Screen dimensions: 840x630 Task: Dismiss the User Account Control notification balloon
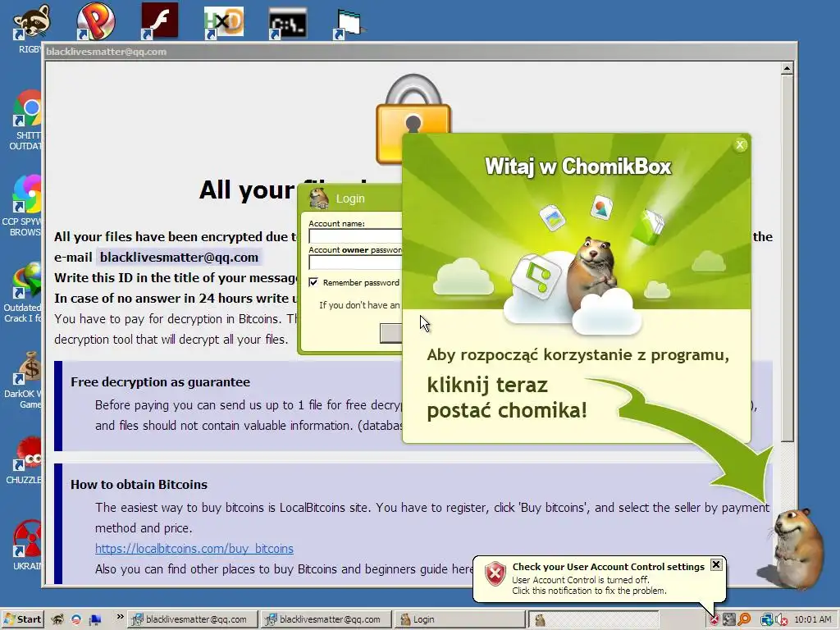[716, 564]
